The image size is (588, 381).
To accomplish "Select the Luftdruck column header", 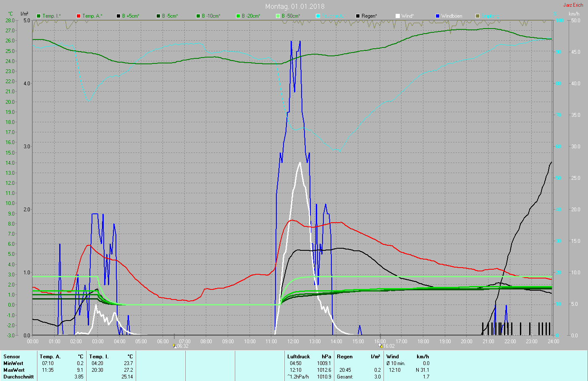I will [x=298, y=357].
